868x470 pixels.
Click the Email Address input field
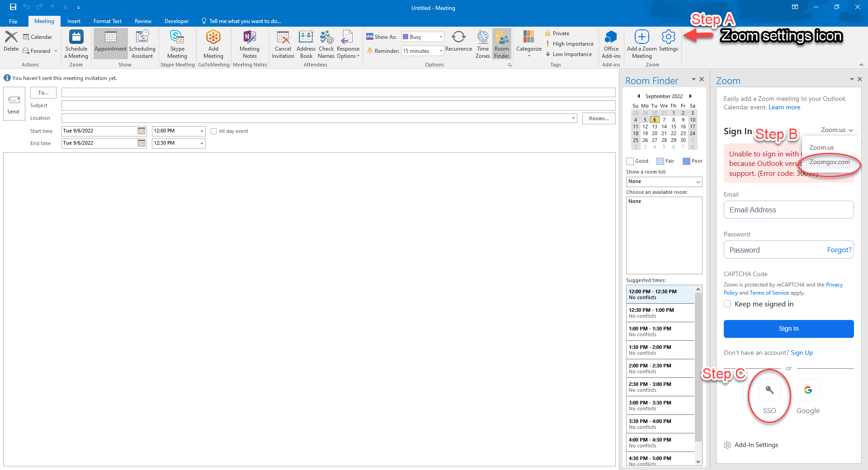coord(788,210)
